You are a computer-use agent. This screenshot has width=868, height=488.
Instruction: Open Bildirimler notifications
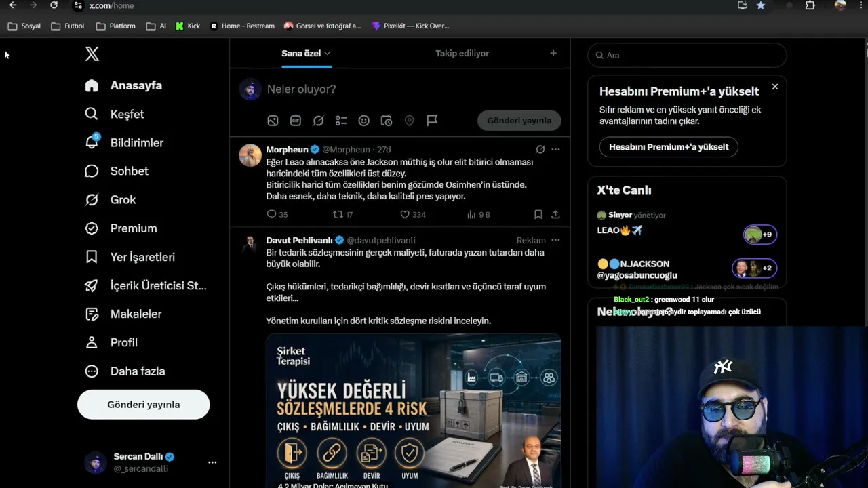click(x=124, y=142)
